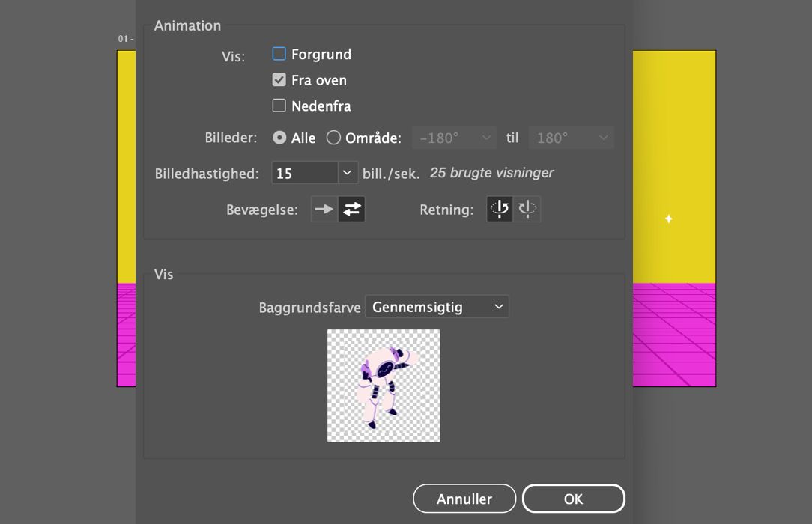Click the robot preview thumbnail
The image size is (812, 524).
[384, 386]
